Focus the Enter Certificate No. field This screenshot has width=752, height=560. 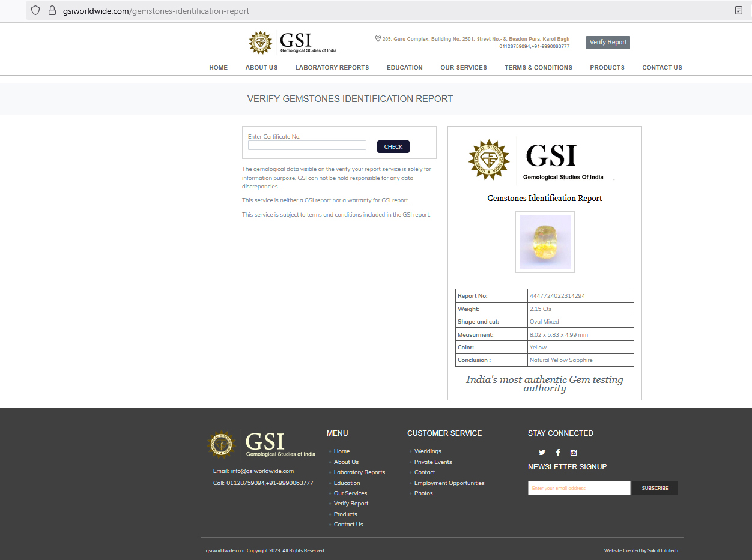coord(307,145)
